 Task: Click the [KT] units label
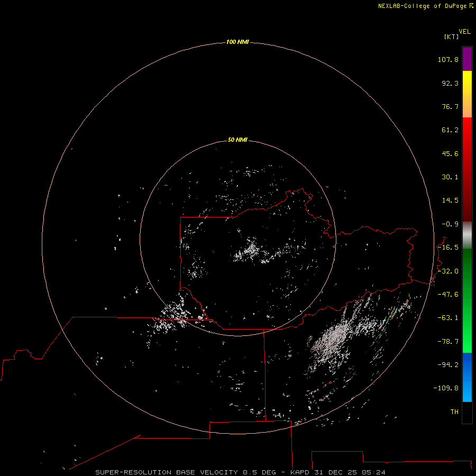point(452,36)
